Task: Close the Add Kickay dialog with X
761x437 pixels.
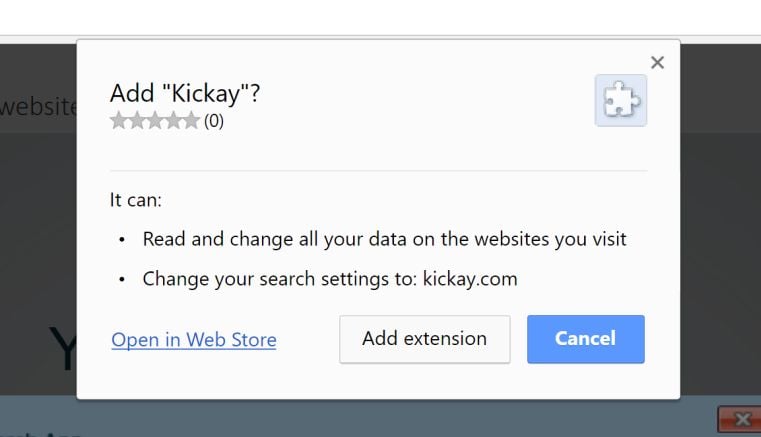Action: pos(657,63)
